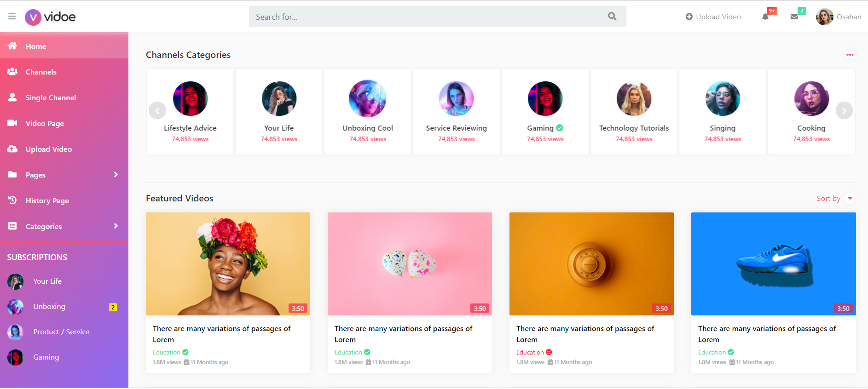Click the Osahan profile avatar
This screenshot has height=389, width=868.
tap(824, 17)
